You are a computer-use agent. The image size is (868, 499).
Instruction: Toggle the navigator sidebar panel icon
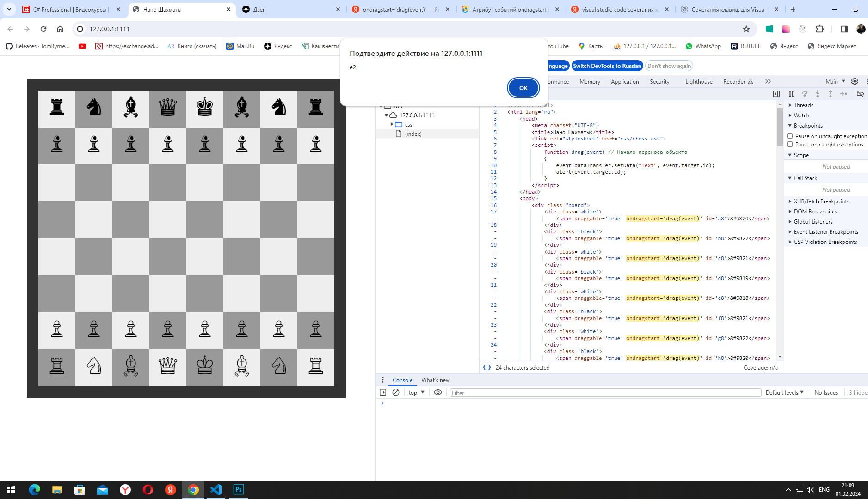pyautogui.click(x=776, y=94)
